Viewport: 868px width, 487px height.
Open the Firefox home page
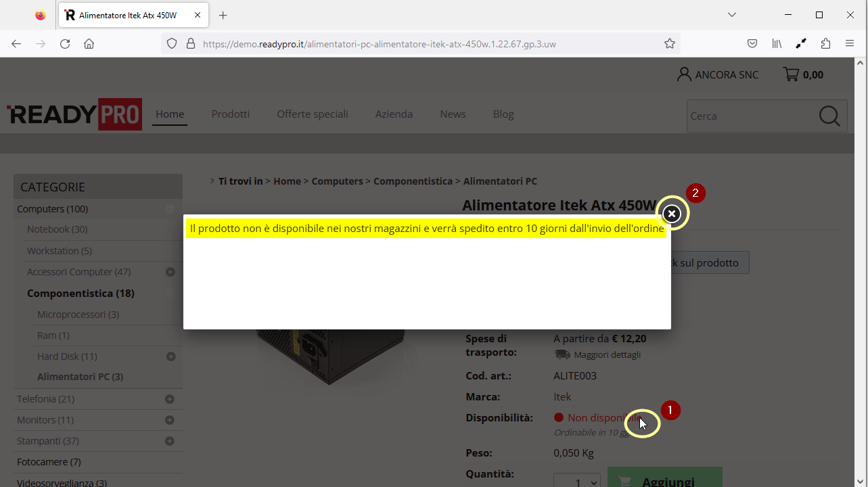[x=89, y=43]
